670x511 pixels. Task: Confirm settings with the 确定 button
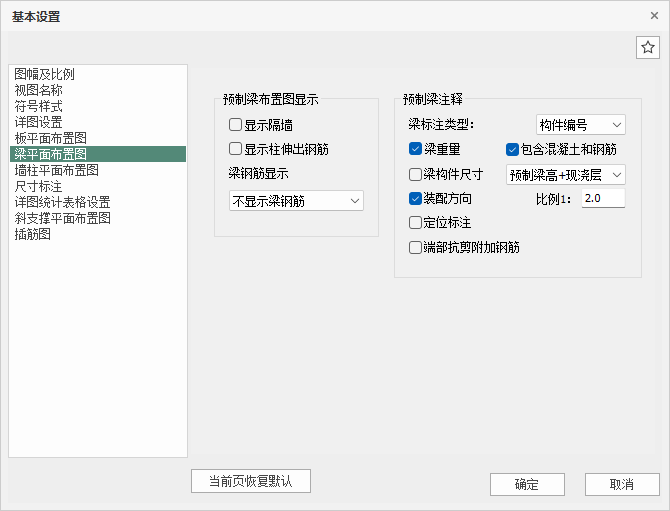tap(527, 484)
